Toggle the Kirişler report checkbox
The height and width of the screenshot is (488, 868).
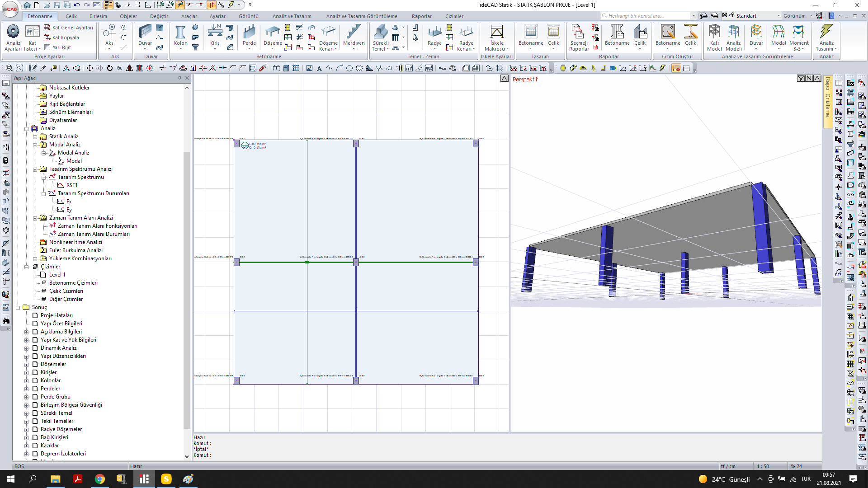tap(35, 372)
